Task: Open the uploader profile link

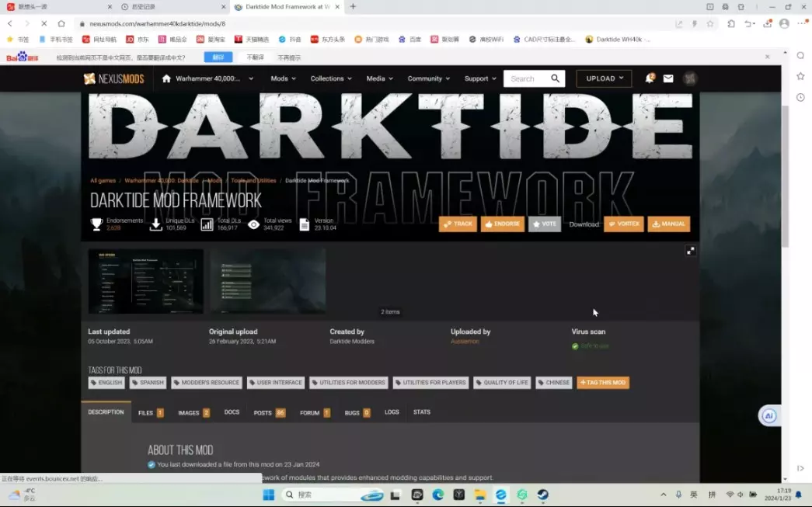Action: [465, 342]
